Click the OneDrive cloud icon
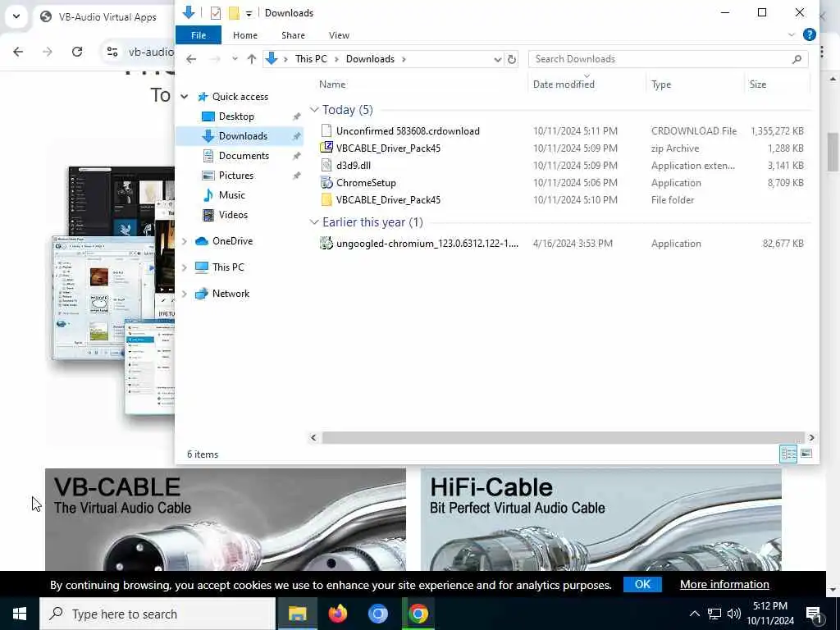The width and height of the screenshot is (840, 630). point(202,241)
